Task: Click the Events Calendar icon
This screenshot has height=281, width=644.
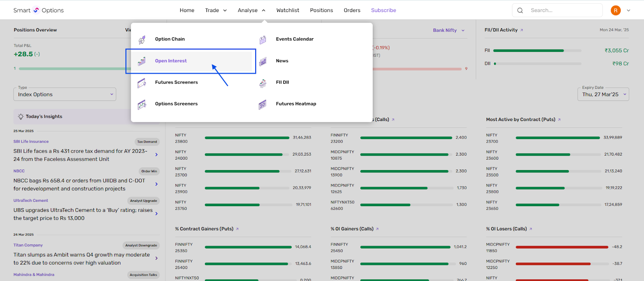Action: click(x=262, y=39)
